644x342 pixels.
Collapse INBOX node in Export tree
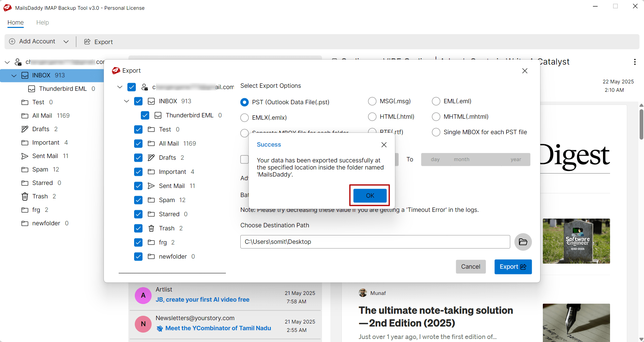click(126, 101)
